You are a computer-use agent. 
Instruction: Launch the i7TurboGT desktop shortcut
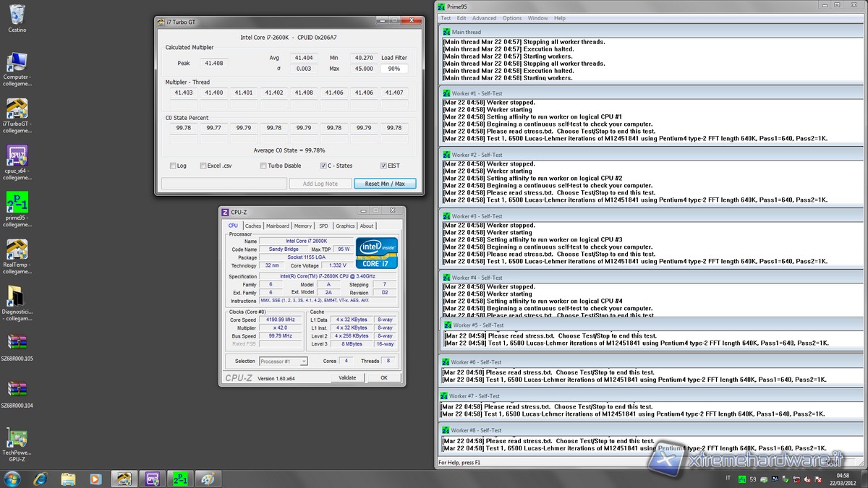click(17, 109)
